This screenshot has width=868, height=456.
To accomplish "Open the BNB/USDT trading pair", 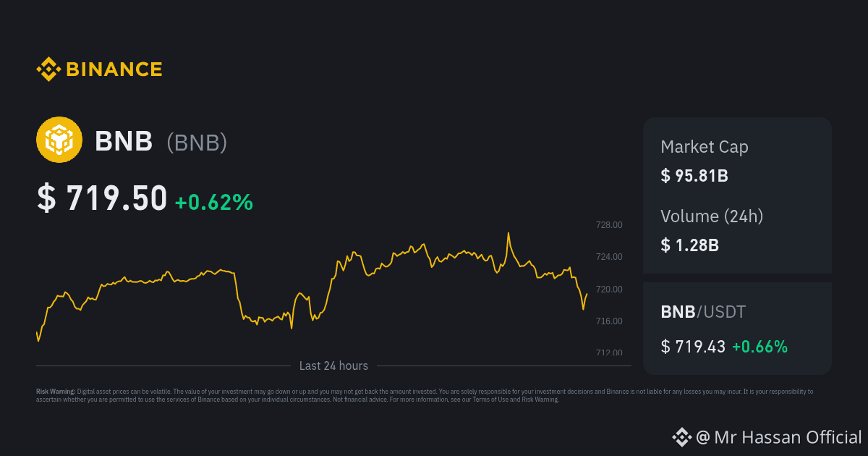I will coord(703,313).
